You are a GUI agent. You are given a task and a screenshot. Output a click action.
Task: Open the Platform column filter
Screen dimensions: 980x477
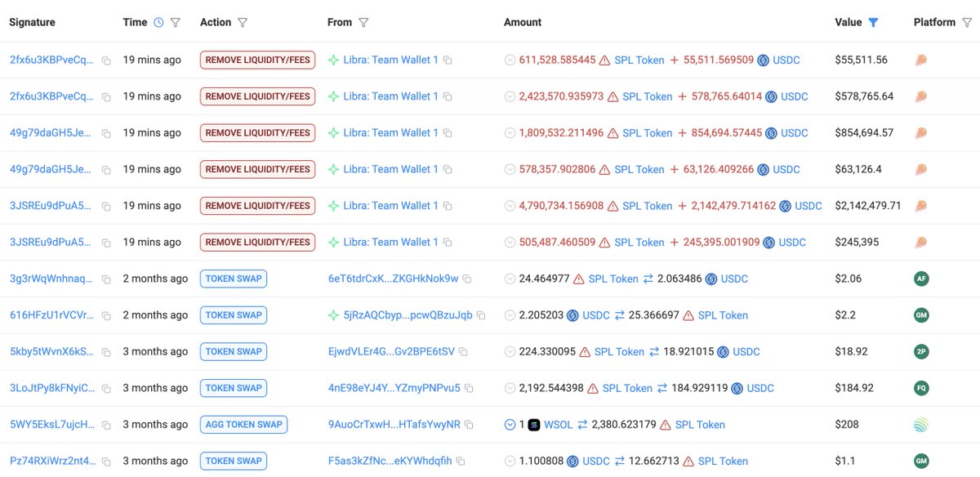tap(967, 23)
